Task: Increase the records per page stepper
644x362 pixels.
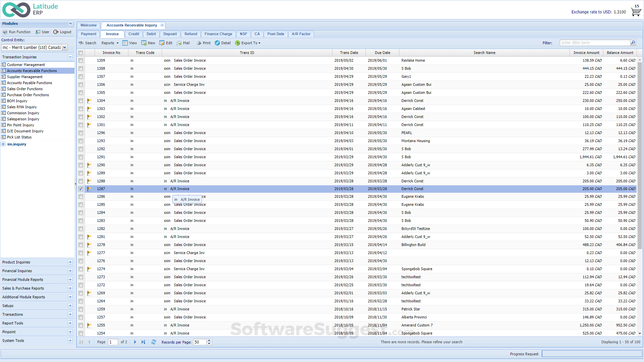Action: (x=209, y=340)
